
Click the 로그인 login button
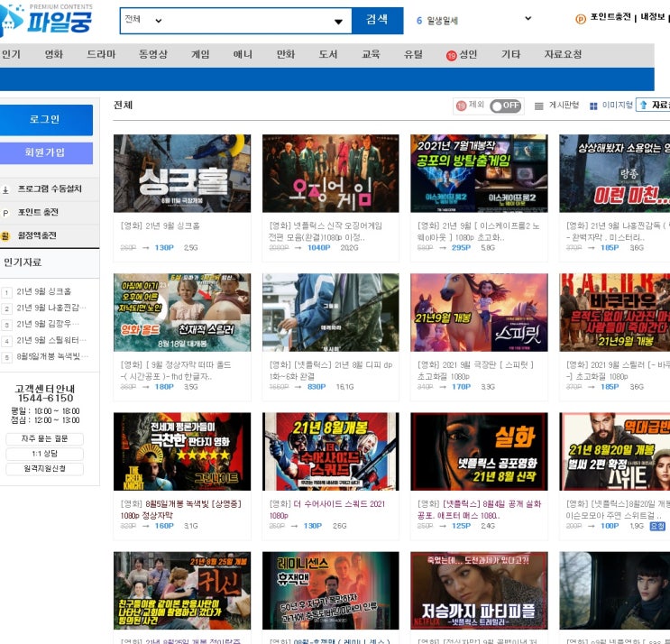pos(44,120)
